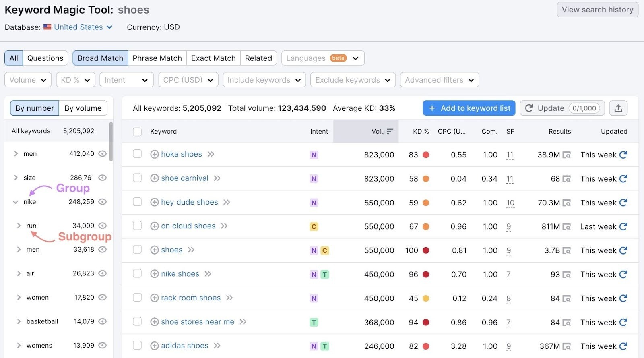The image size is (644, 358).
Task: Open the Advanced filters dropdown
Action: click(x=440, y=80)
